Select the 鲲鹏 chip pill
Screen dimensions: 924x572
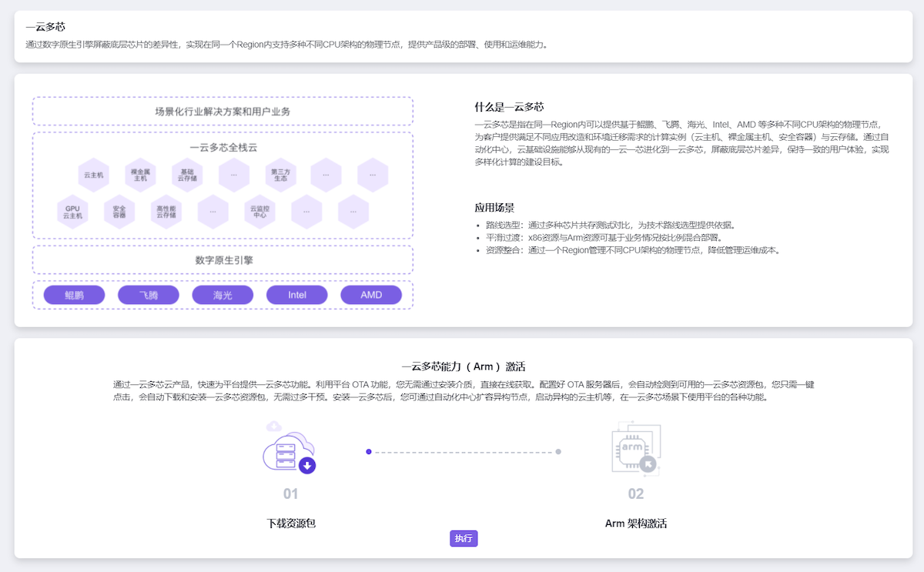tap(74, 295)
